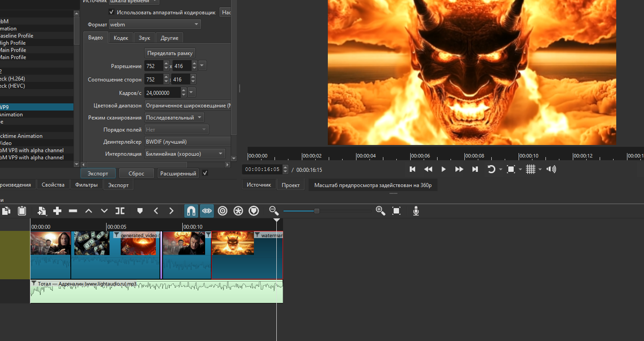Lift clip using the up-chevron icon
The width and height of the screenshot is (644, 341).
tap(89, 211)
